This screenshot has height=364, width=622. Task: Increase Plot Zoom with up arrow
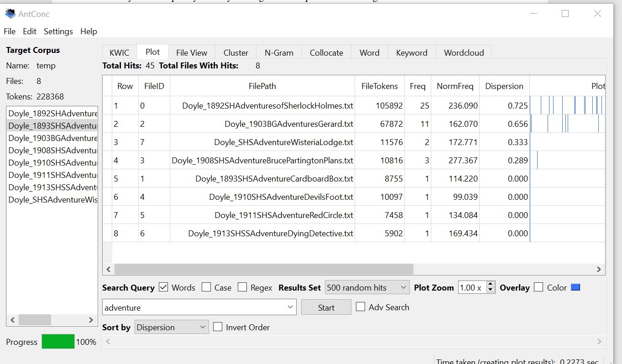[x=491, y=285]
